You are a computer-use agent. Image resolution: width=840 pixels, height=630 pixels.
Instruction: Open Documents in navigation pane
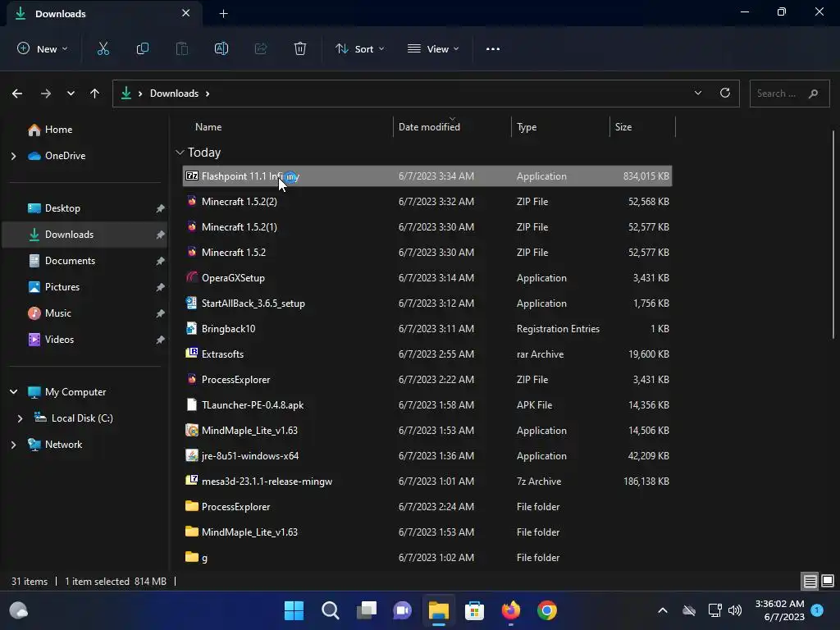71,261
